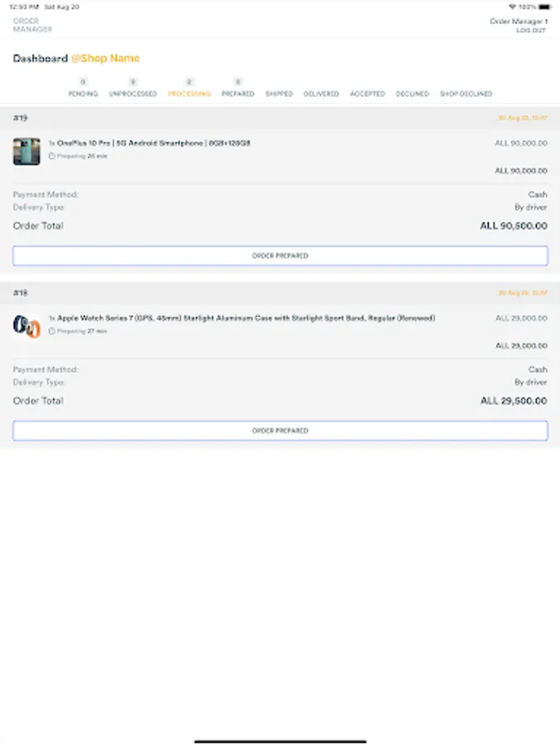This screenshot has height=747, width=560.
Task: Select the Processing tab
Action: [x=189, y=94]
